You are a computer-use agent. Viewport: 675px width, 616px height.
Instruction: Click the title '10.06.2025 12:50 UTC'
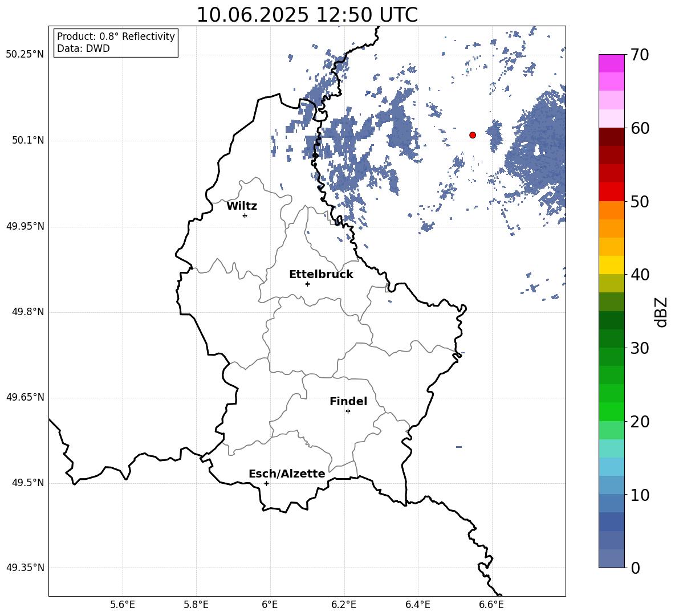307,15
